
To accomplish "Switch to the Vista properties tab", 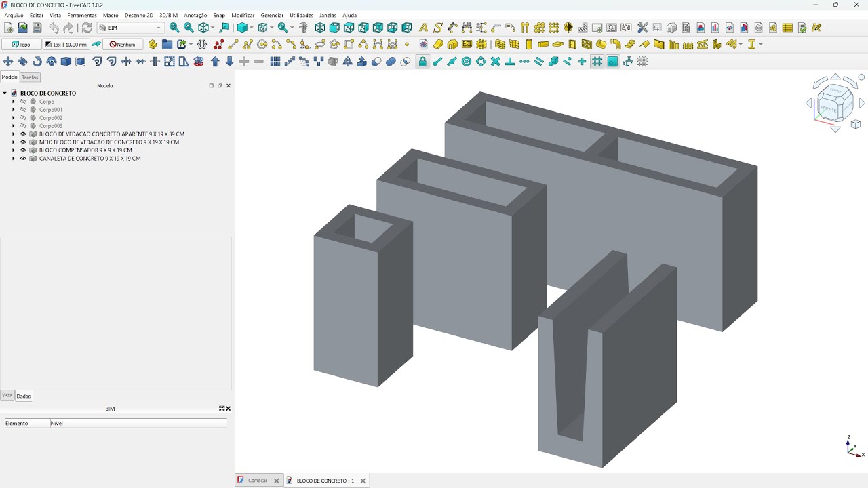I will (7, 395).
